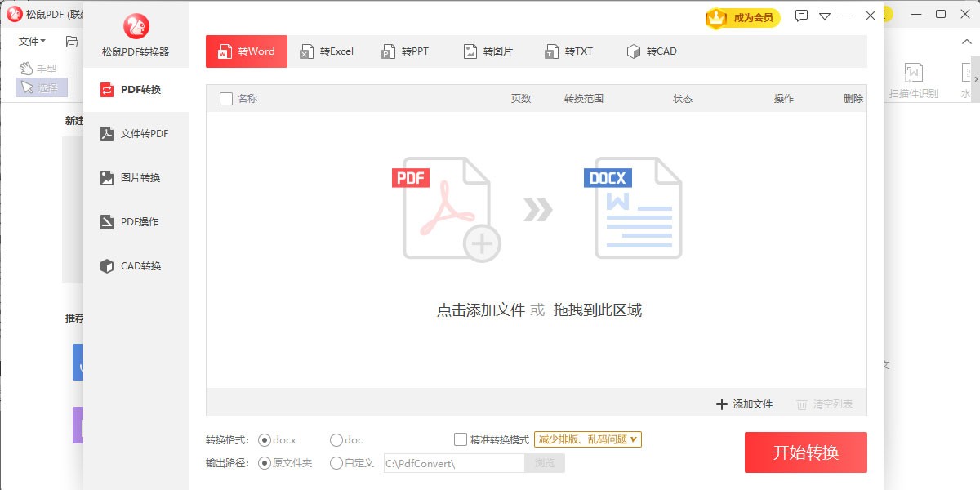Click 添加文件 at the list bottom

[744, 404]
